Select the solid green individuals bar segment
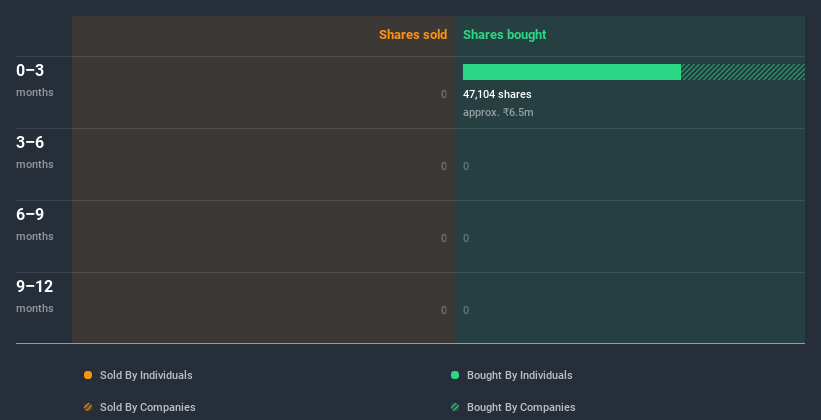821x420 pixels. pyautogui.click(x=572, y=72)
